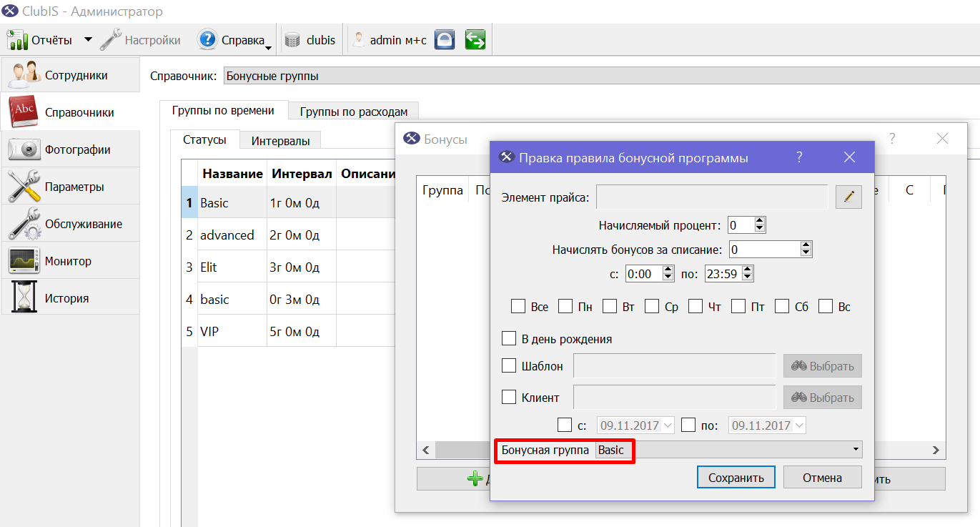Click the clubis database icon
This screenshot has width=980, height=527.
[292, 40]
